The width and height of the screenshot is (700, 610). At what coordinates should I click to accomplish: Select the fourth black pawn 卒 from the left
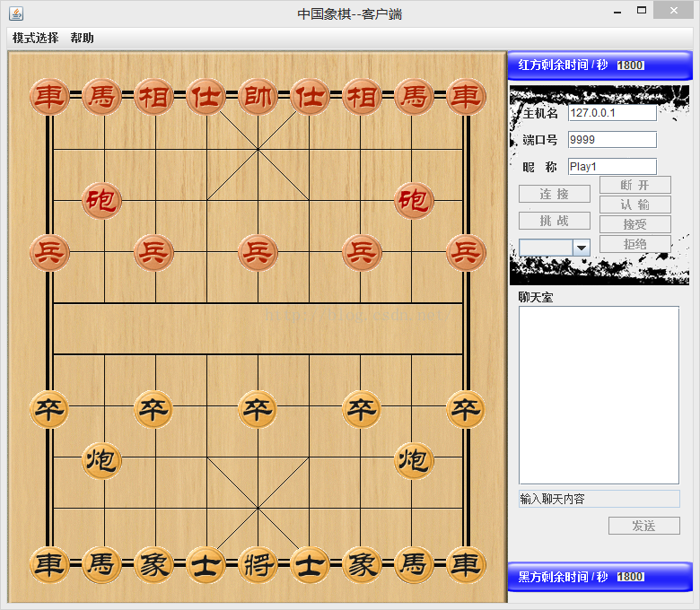(x=362, y=409)
